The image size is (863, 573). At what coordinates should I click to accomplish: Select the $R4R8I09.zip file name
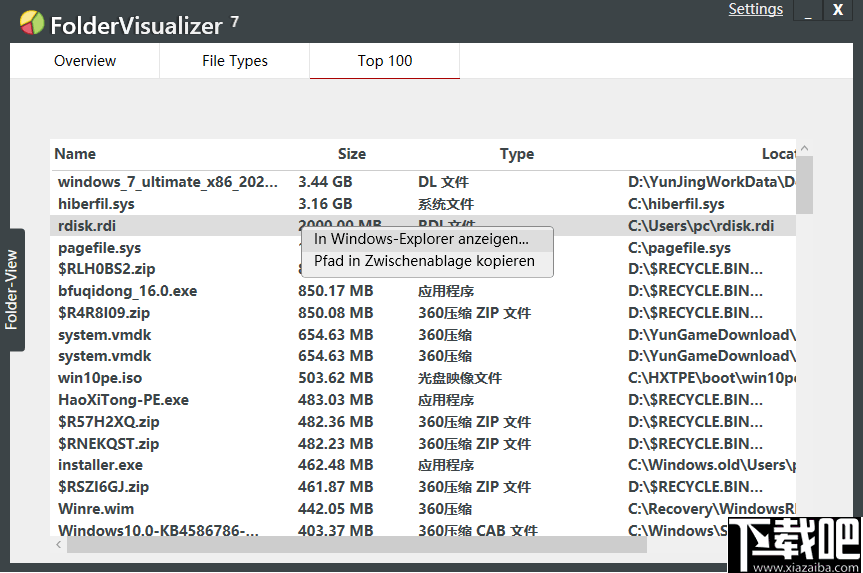coord(104,313)
